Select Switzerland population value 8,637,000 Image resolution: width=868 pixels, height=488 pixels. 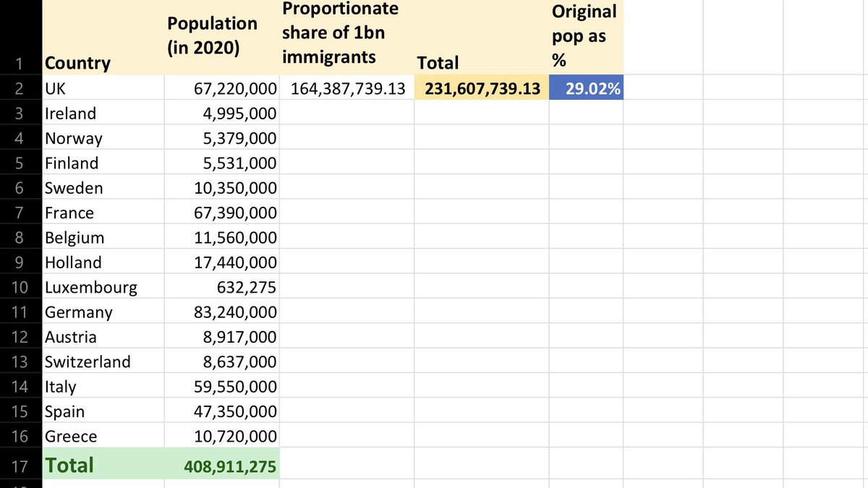222,361
